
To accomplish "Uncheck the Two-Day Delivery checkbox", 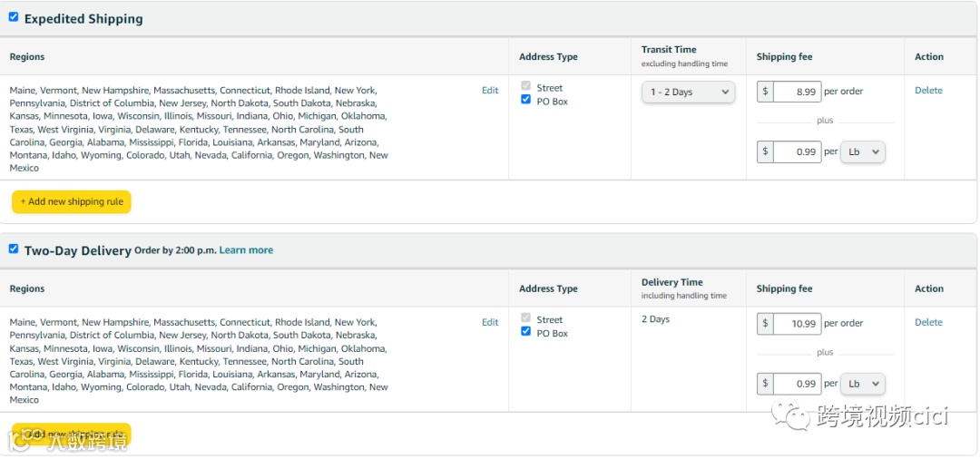I will [14, 249].
